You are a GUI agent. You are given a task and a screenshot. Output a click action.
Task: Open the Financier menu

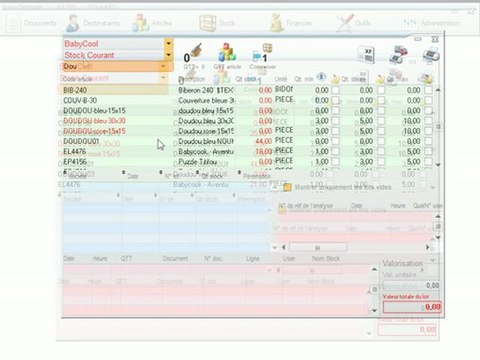[x=291, y=23]
